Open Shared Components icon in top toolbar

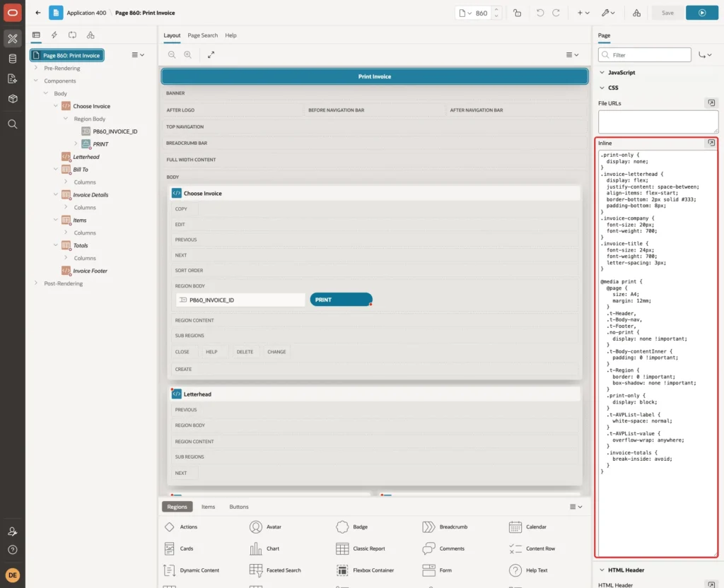coord(637,13)
